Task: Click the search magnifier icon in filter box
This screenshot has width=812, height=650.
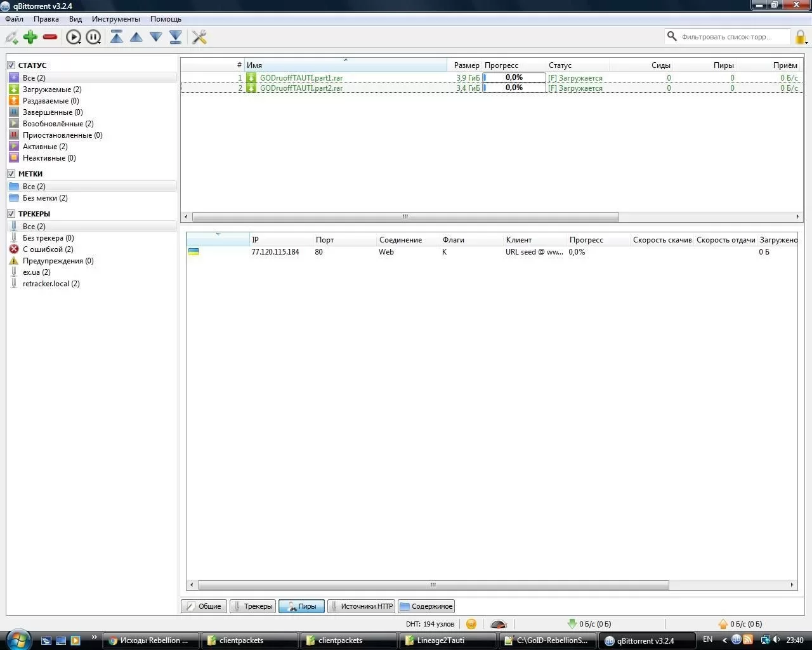Action: click(x=672, y=36)
